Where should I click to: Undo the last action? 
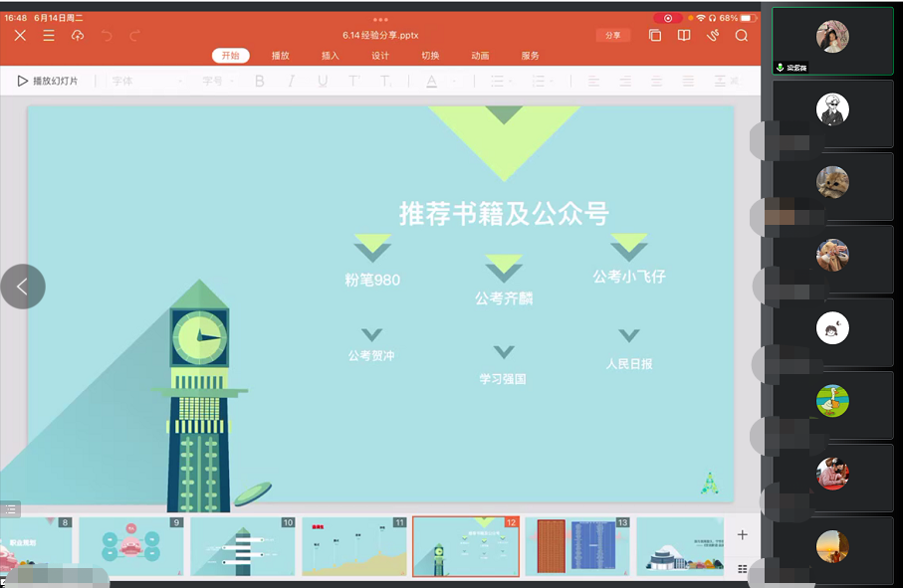tap(107, 36)
